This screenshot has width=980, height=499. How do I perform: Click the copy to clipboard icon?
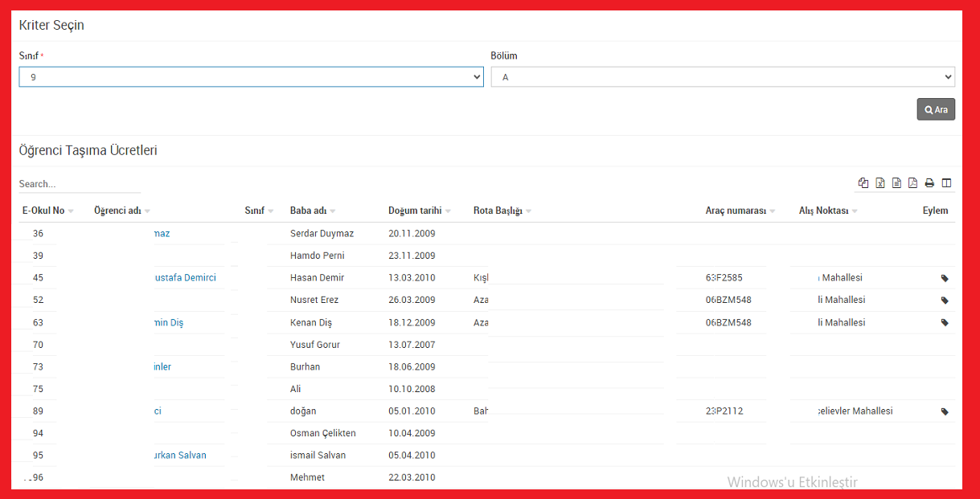point(863,183)
